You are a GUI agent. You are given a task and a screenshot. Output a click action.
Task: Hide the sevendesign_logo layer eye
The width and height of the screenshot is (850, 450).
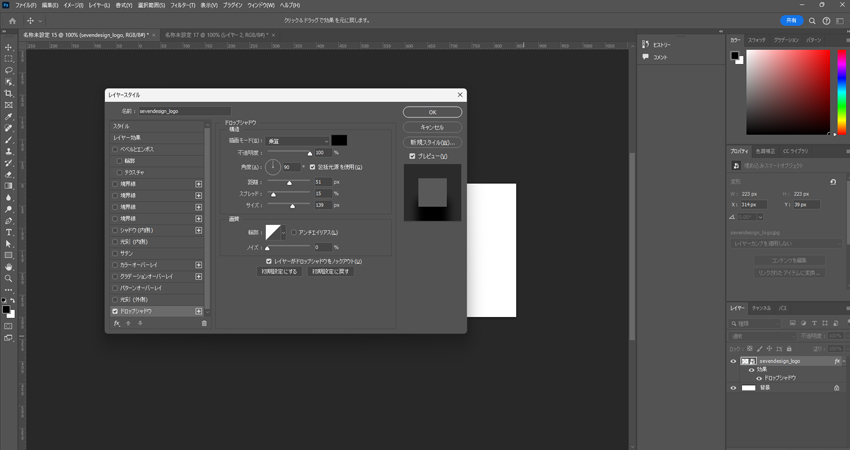733,361
